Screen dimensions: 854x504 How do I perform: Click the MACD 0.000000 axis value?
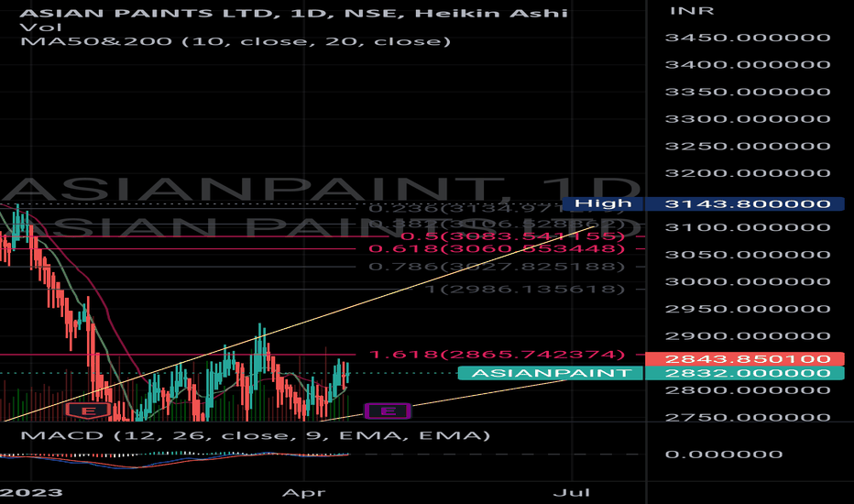click(x=724, y=455)
